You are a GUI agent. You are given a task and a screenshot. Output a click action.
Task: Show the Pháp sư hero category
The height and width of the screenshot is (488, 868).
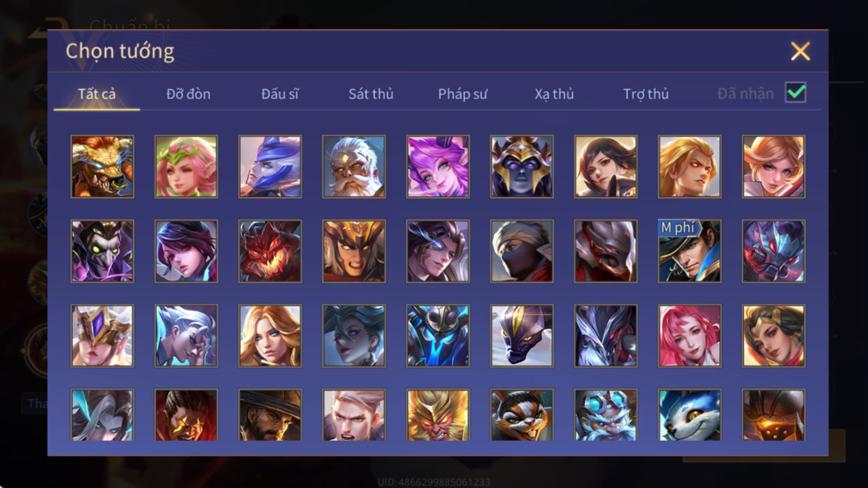(x=463, y=94)
